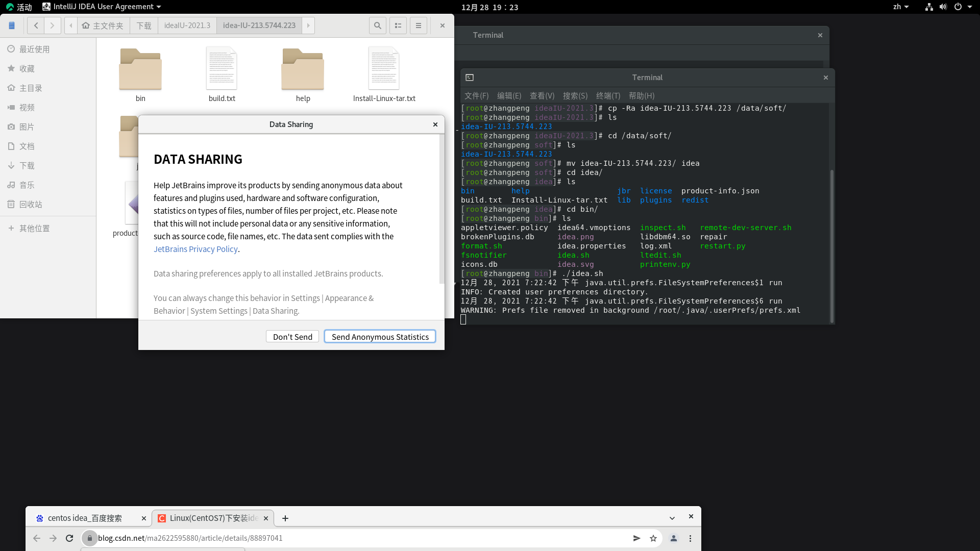Expand browser tab search chevron

click(x=672, y=518)
